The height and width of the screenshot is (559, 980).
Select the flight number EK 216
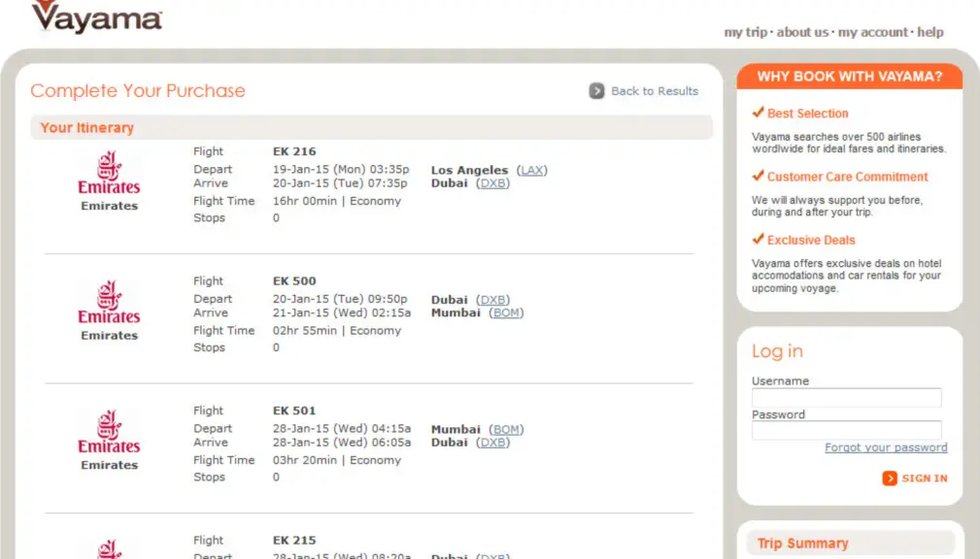(x=294, y=151)
